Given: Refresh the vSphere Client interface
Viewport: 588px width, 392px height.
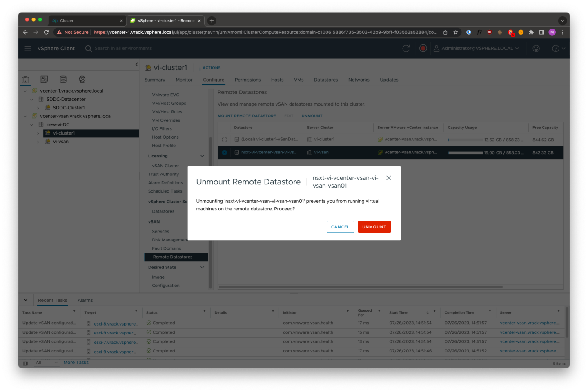Looking at the screenshot, I should click(x=406, y=48).
